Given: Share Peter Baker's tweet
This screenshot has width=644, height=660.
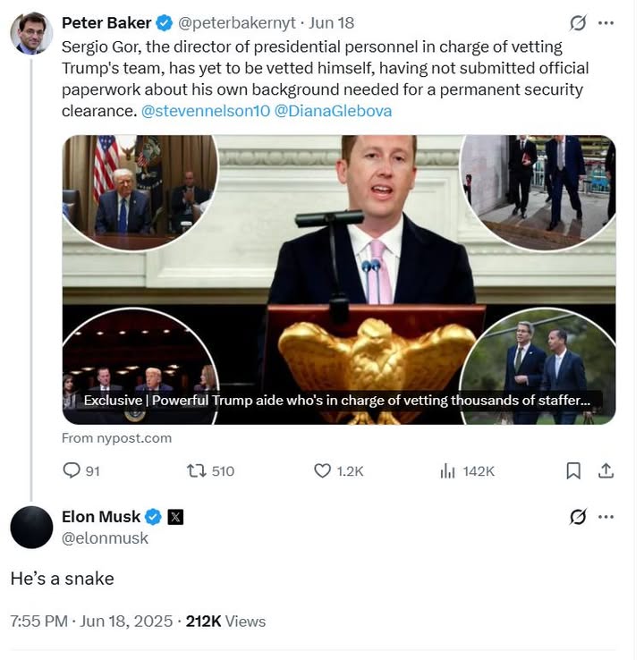Looking at the screenshot, I should (x=606, y=470).
